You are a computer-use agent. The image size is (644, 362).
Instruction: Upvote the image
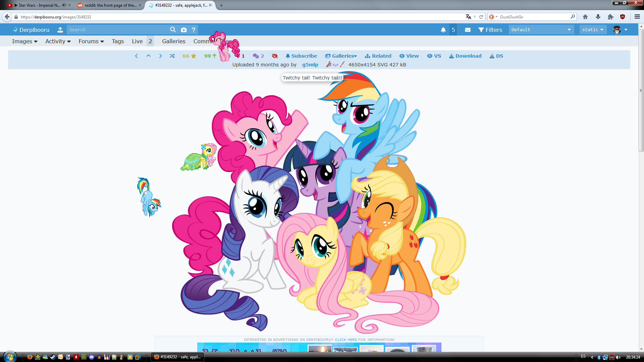214,56
